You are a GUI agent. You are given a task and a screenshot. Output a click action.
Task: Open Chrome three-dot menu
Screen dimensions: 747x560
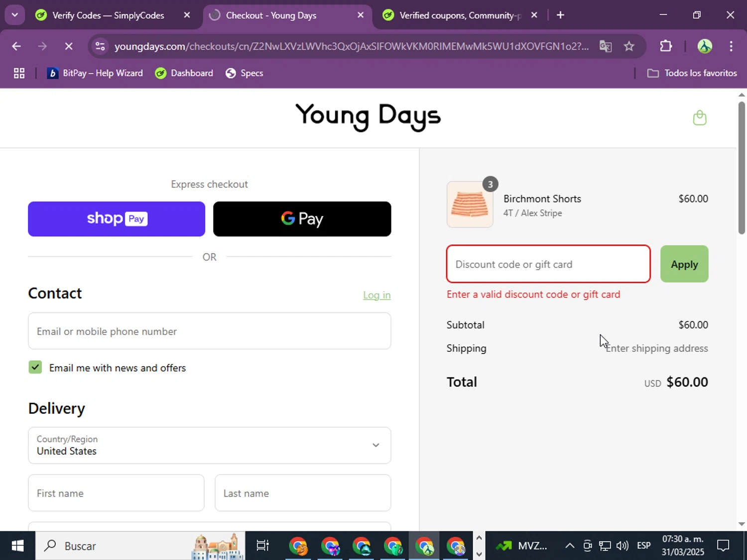(x=731, y=46)
